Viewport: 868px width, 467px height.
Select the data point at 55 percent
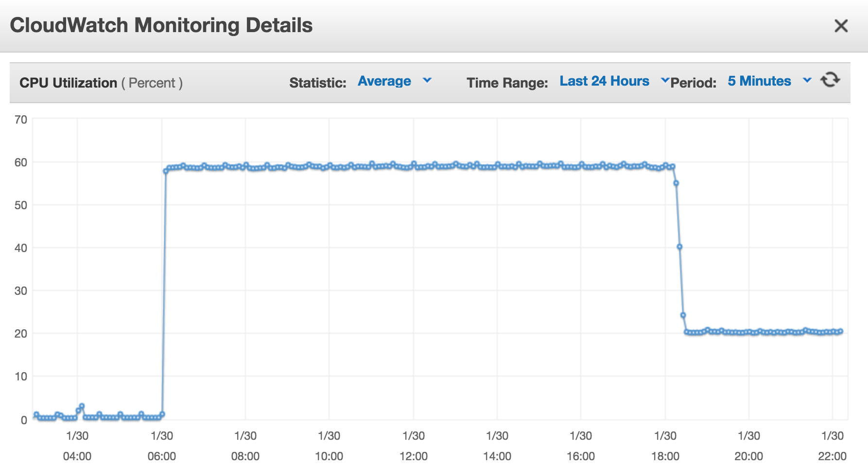point(676,183)
